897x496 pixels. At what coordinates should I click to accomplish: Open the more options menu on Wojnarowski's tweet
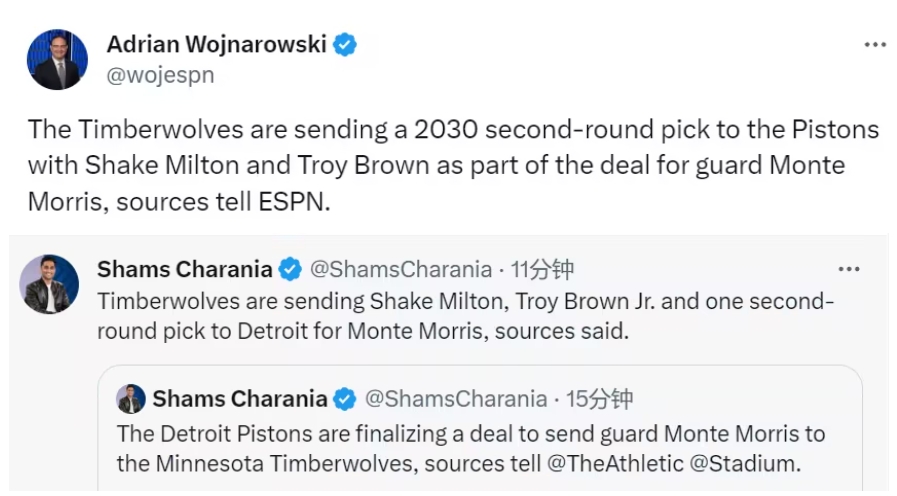pos(875,45)
